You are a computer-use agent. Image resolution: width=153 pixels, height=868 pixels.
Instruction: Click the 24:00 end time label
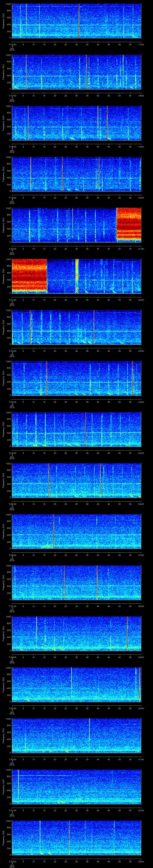(x=141, y=402)
